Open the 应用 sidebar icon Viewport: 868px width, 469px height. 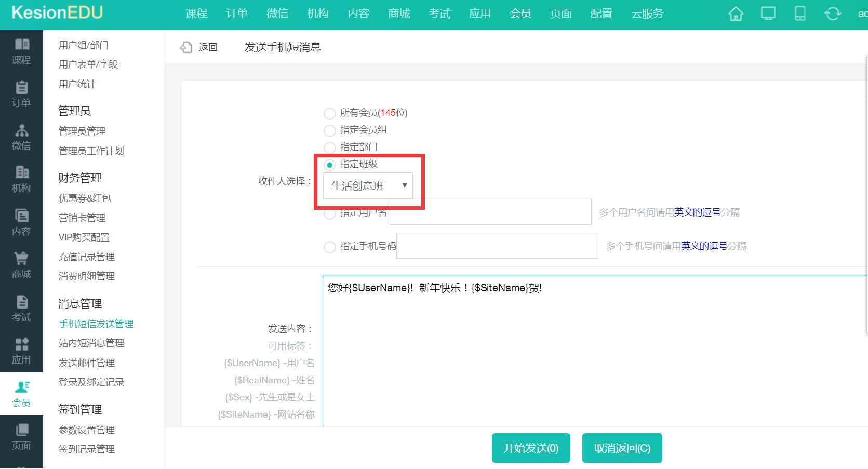tap(21, 351)
